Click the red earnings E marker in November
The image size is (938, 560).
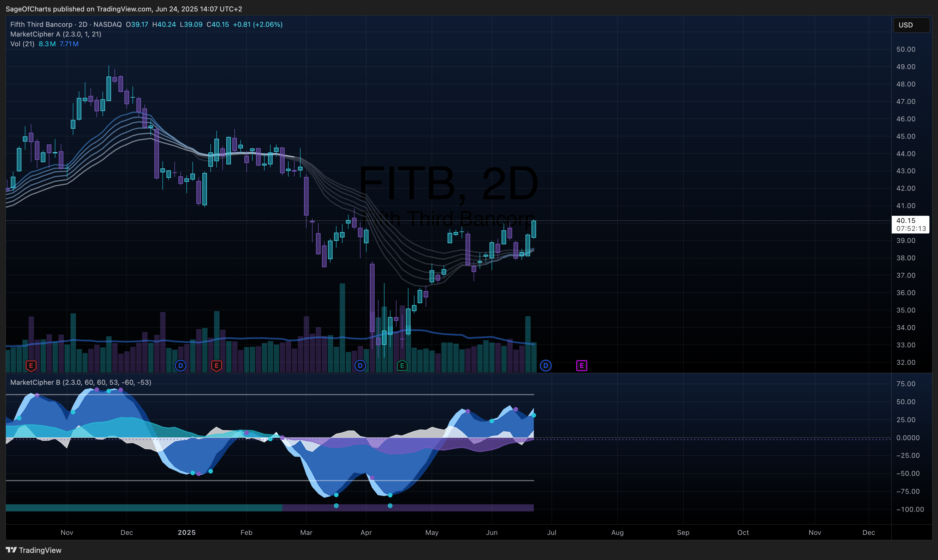click(x=31, y=366)
